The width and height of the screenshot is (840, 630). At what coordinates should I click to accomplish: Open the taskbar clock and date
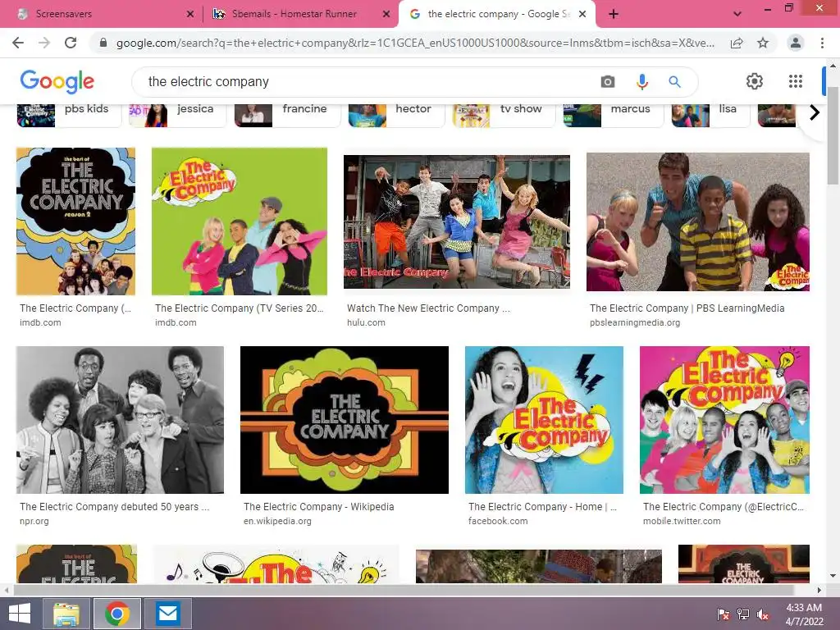coord(804,614)
